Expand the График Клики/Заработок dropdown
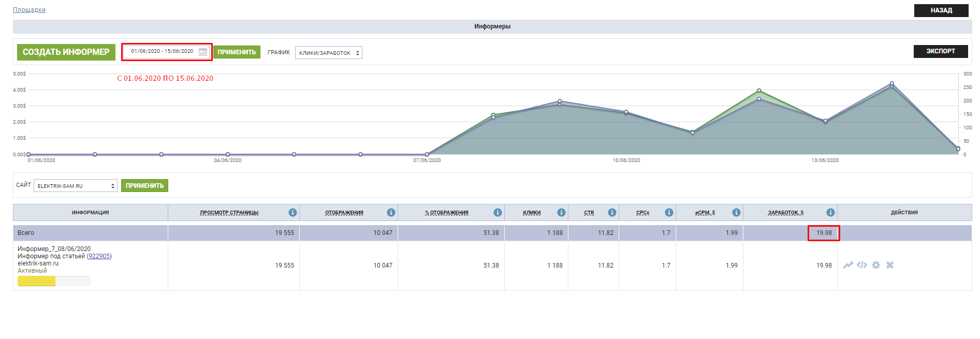 pos(328,53)
